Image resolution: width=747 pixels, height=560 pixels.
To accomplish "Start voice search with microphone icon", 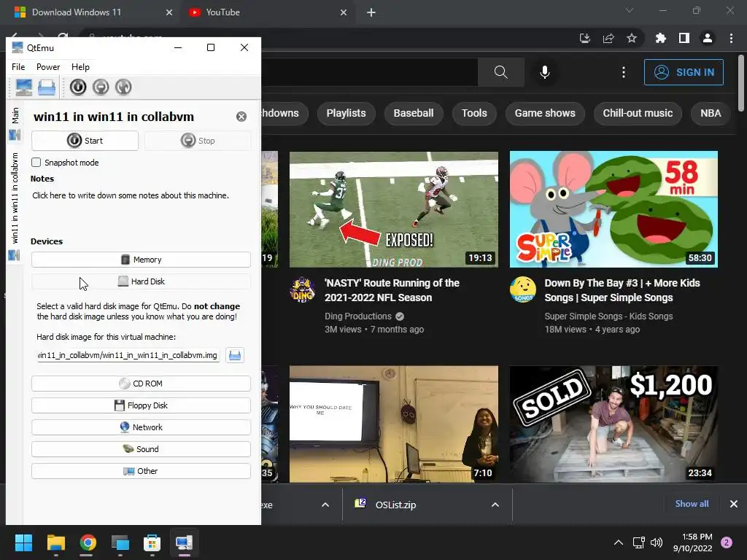I will (544, 72).
